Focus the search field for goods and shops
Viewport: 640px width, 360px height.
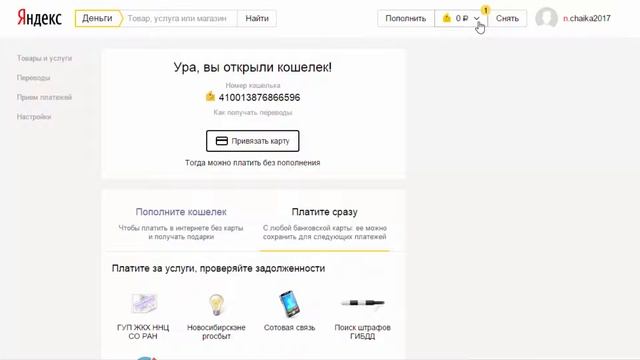pos(179,18)
